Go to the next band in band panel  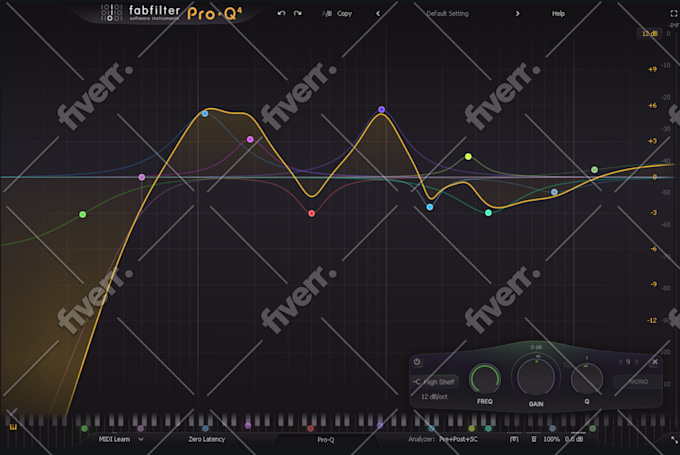637,362
